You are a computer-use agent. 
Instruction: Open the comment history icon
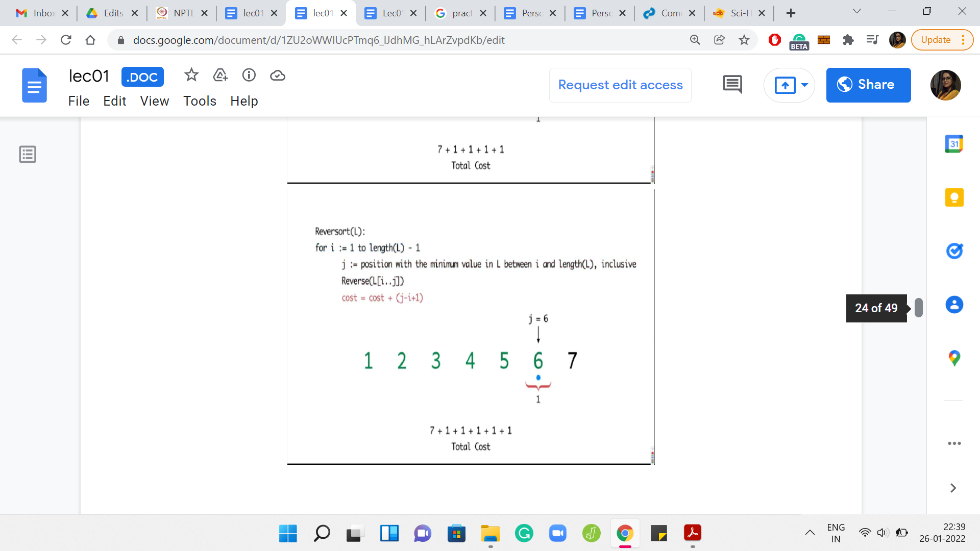click(732, 85)
